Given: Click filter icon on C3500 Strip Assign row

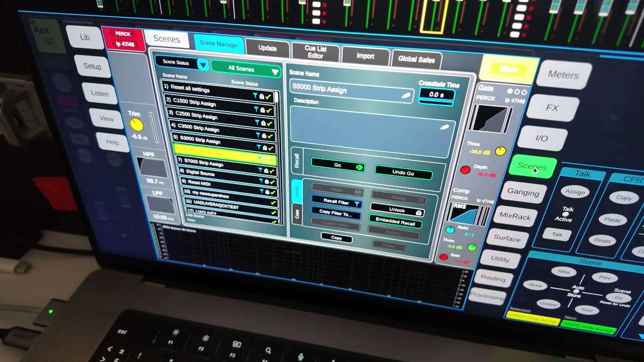Looking at the screenshot, I should point(258,135).
